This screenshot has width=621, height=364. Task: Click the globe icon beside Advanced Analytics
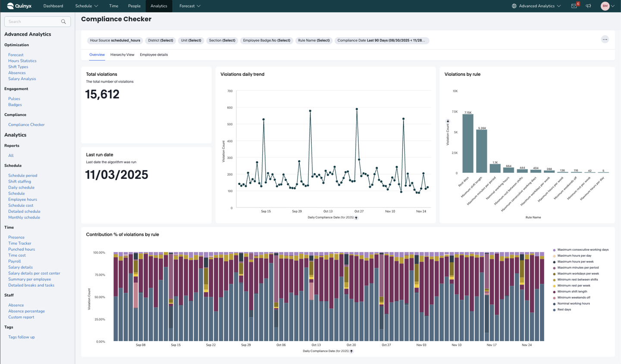point(514,6)
